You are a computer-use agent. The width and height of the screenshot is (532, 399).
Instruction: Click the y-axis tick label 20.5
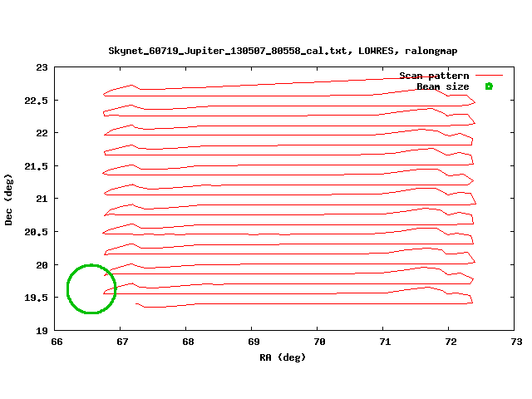[x=37, y=232]
